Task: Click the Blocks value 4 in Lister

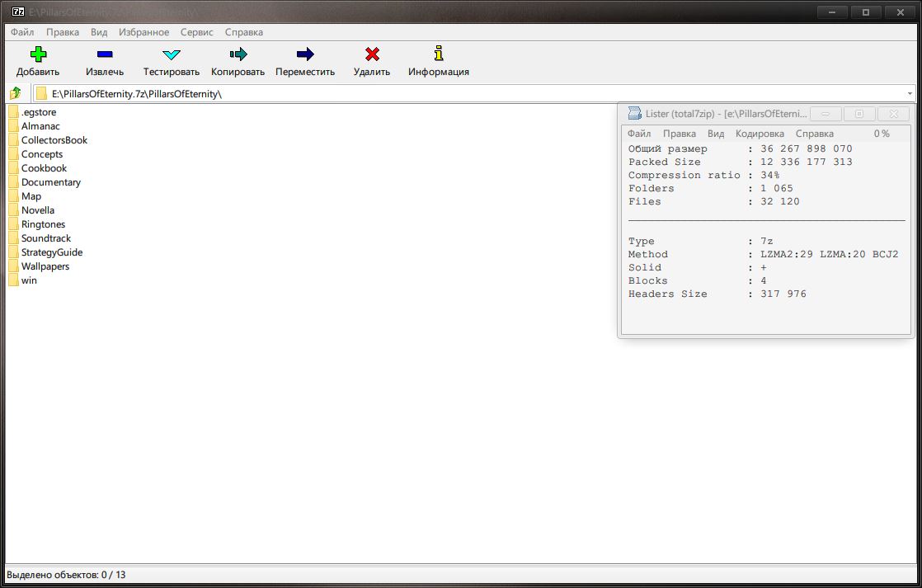Action: [x=763, y=280]
